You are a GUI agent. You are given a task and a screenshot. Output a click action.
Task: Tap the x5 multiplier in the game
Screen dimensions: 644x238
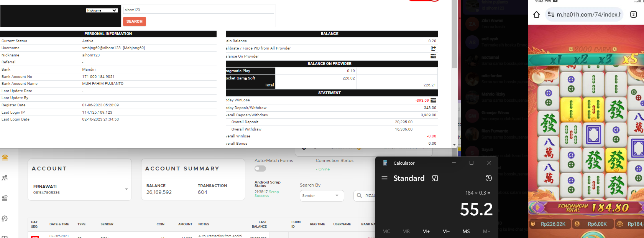click(630, 59)
